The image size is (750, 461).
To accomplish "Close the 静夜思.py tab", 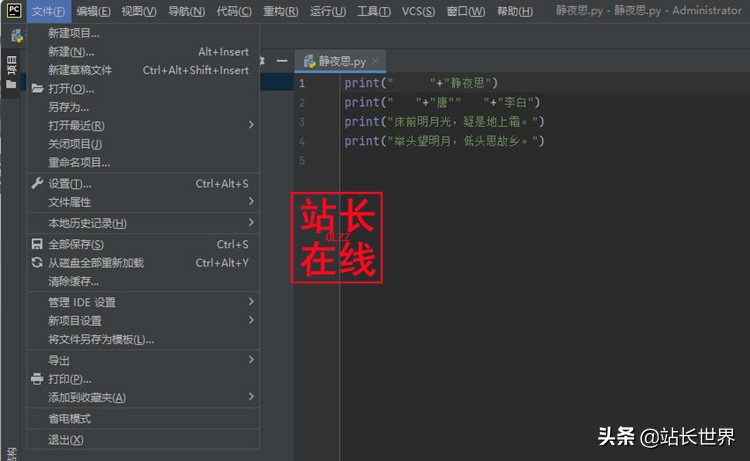I will tap(375, 61).
